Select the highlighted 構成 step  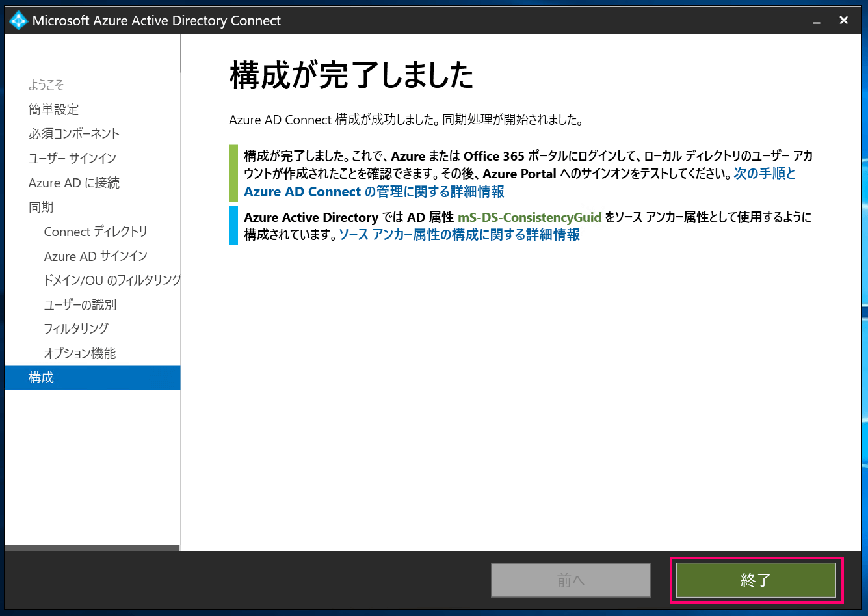click(x=41, y=378)
